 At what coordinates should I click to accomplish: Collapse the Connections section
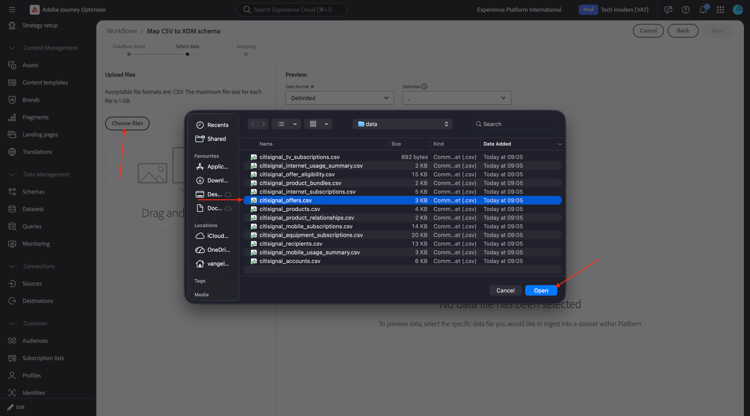click(x=12, y=266)
